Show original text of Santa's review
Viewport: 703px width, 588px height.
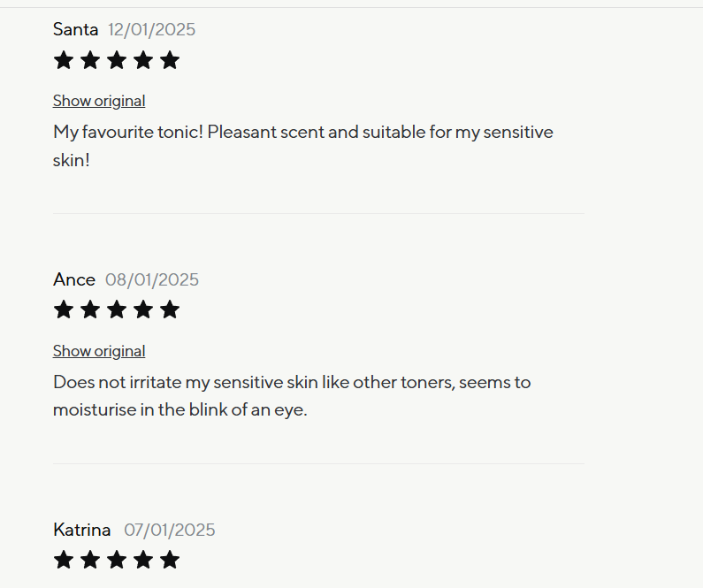pyautogui.click(x=99, y=101)
